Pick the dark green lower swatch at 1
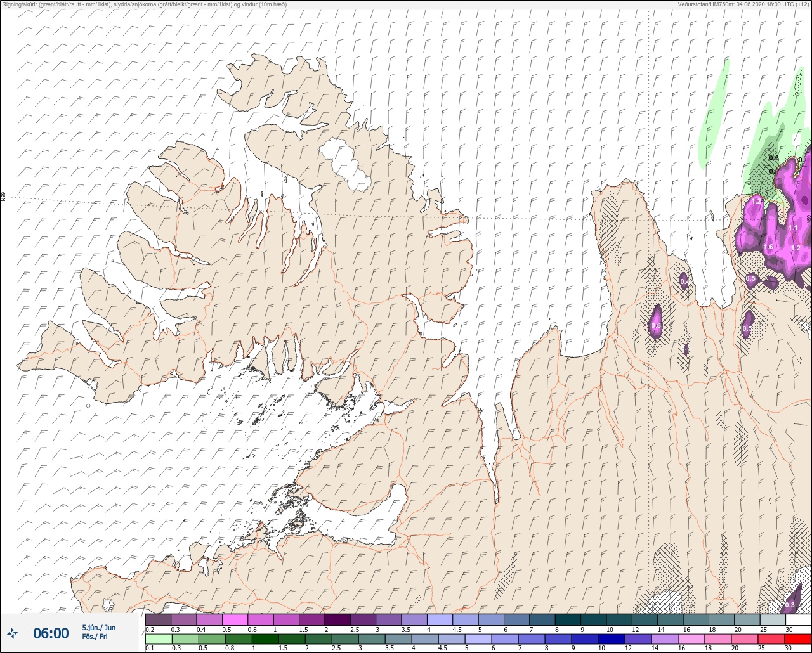 (x=265, y=638)
